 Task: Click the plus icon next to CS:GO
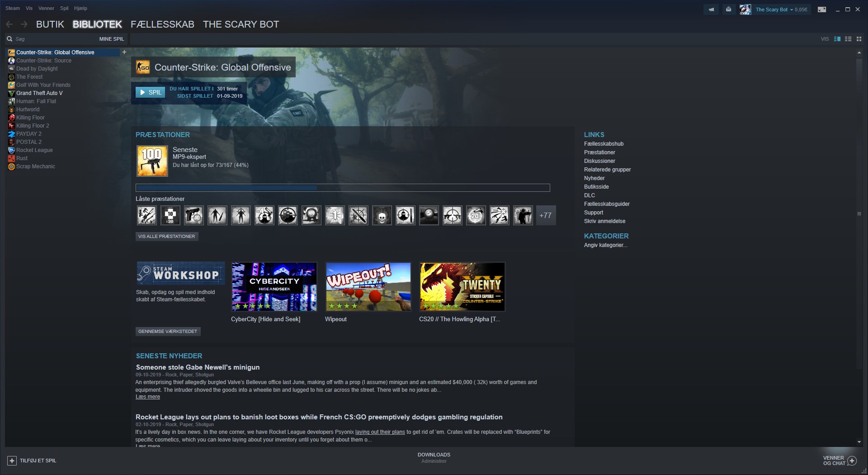[x=124, y=52]
